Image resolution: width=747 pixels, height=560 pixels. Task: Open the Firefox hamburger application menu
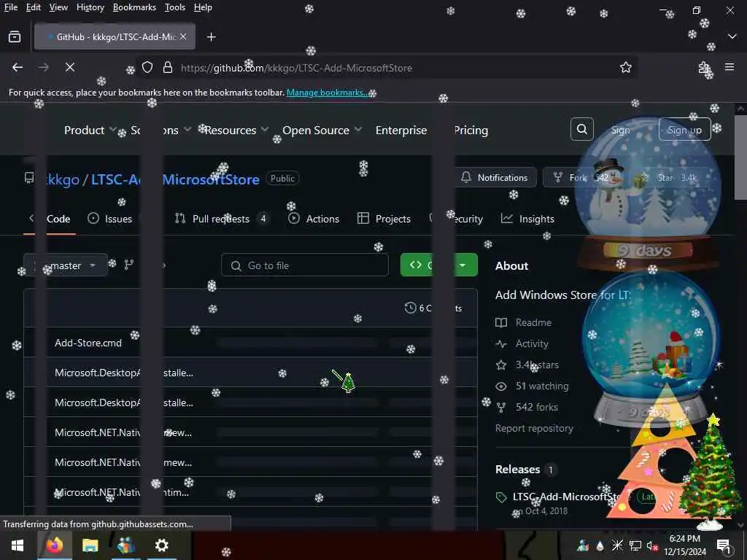coord(729,67)
